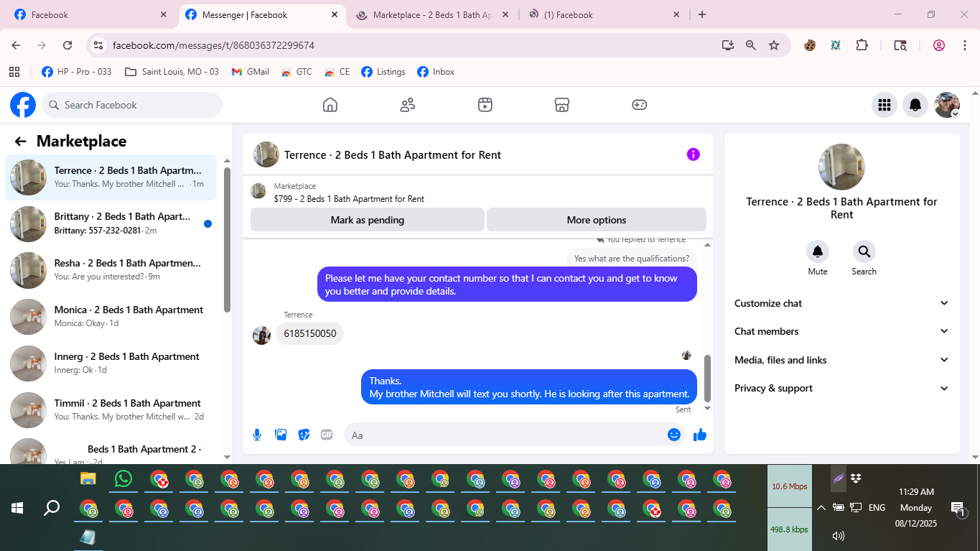Open the Inbox bookmark
980x551 pixels.
436,72
